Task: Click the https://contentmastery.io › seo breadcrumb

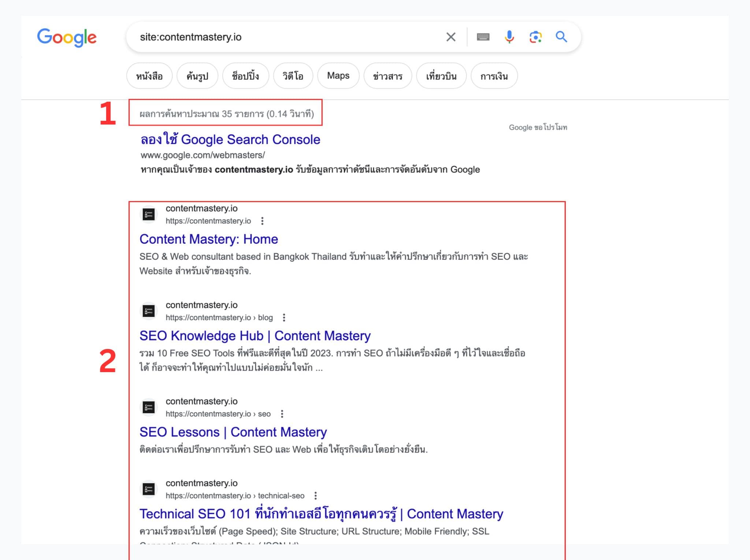Action: coord(218,414)
